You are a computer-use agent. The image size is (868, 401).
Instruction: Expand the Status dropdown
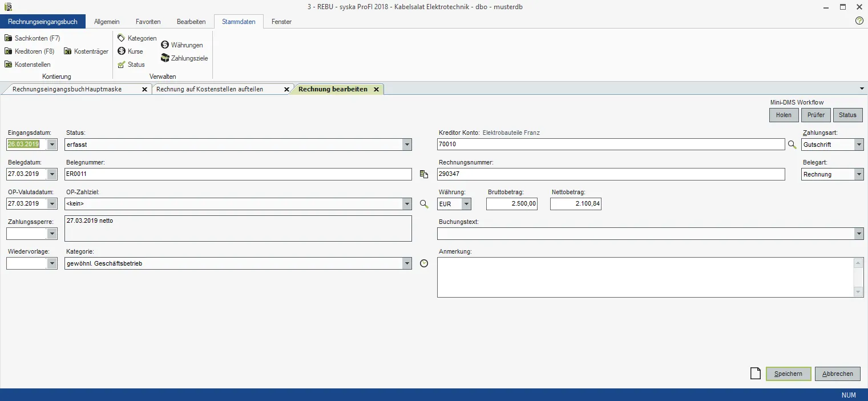click(x=407, y=145)
